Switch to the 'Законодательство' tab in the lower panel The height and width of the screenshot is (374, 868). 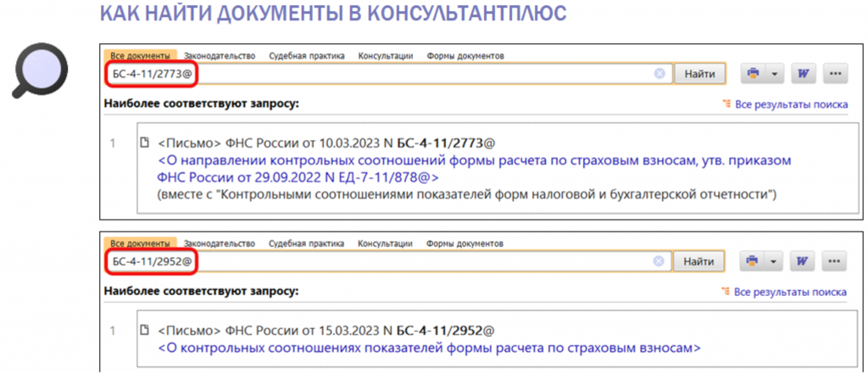(220, 243)
